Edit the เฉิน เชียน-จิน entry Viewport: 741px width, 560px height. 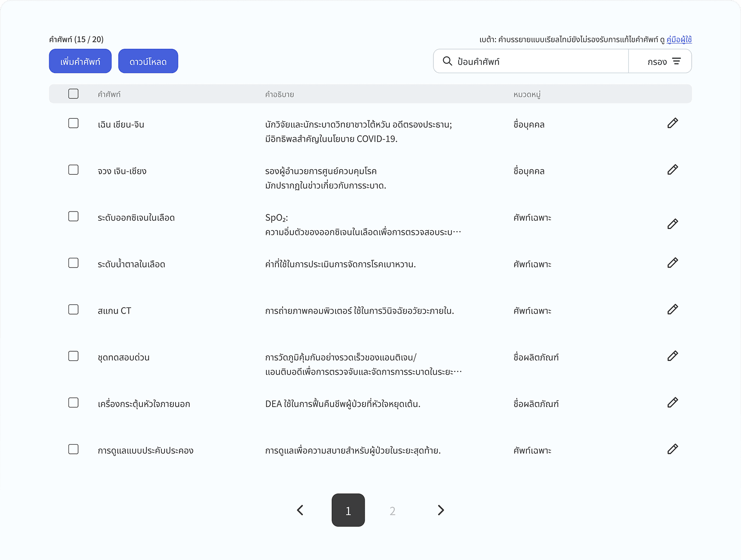coord(673,123)
